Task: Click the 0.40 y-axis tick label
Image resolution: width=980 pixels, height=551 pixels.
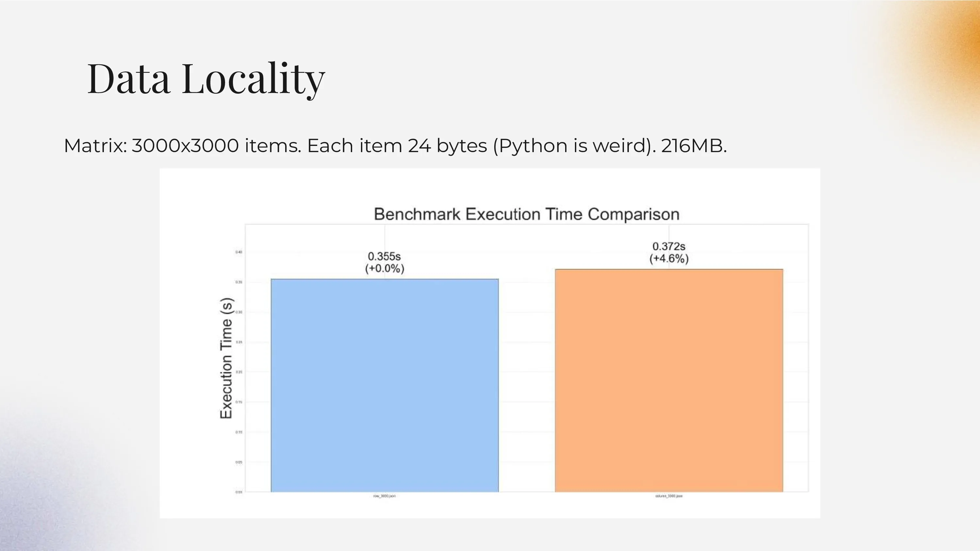Action: coord(238,252)
